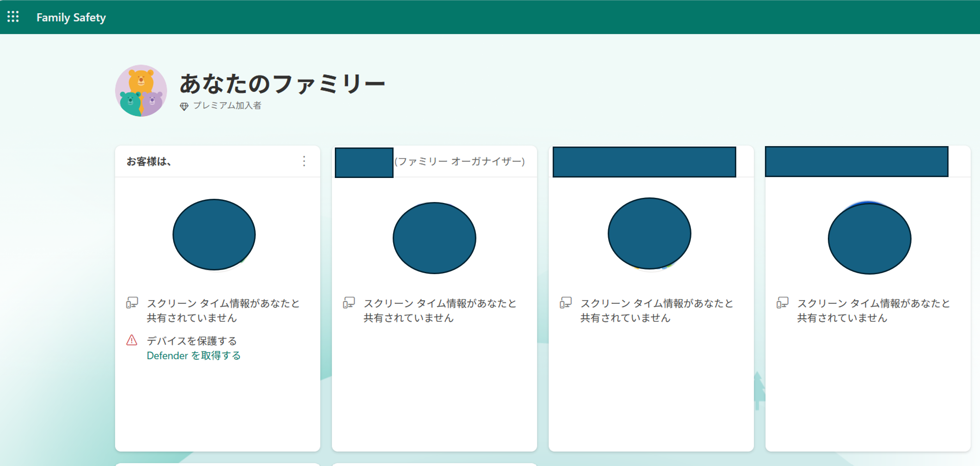Click the (ファミリー オーガナイザー) label

(460, 161)
